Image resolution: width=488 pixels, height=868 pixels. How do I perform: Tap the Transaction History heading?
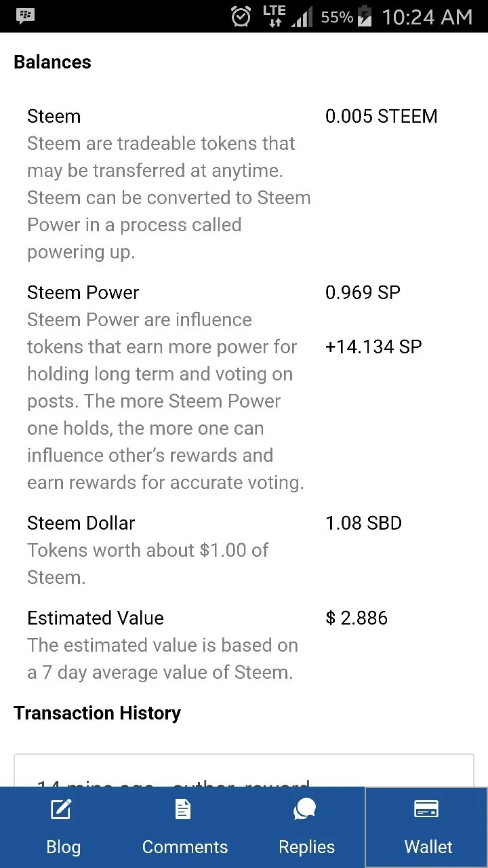click(x=97, y=713)
